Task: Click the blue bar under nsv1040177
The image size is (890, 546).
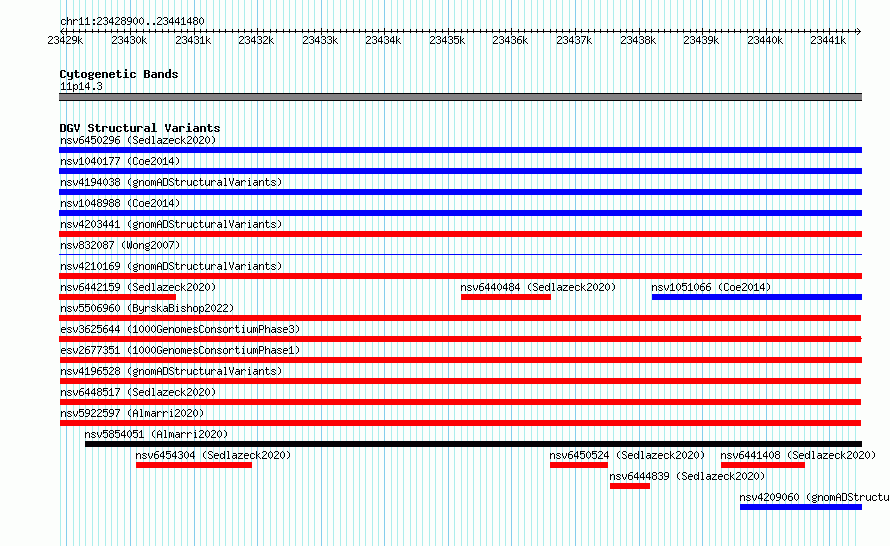Action: pos(460,171)
